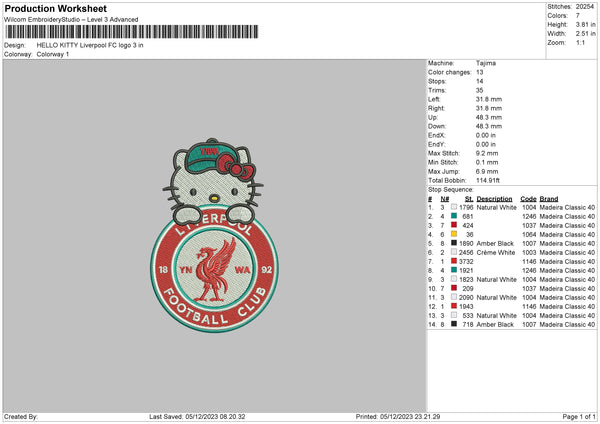Click Amber Black description in row 5

(495, 243)
